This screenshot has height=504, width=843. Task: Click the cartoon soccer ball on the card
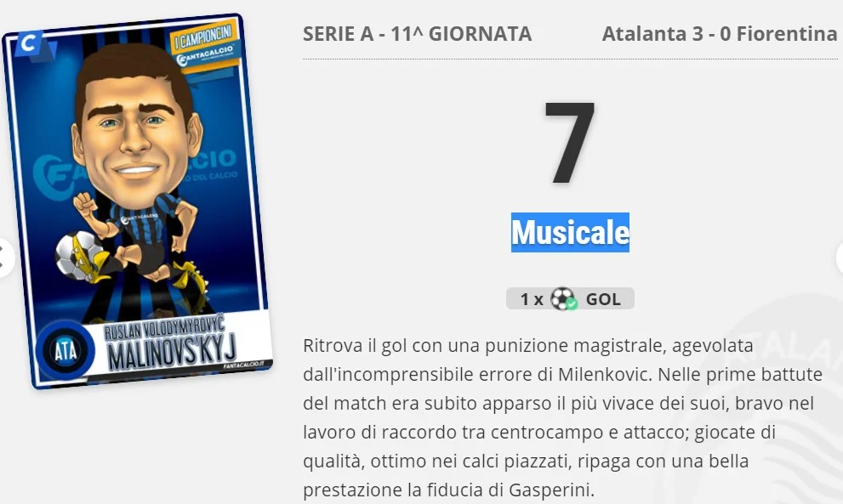(x=79, y=257)
